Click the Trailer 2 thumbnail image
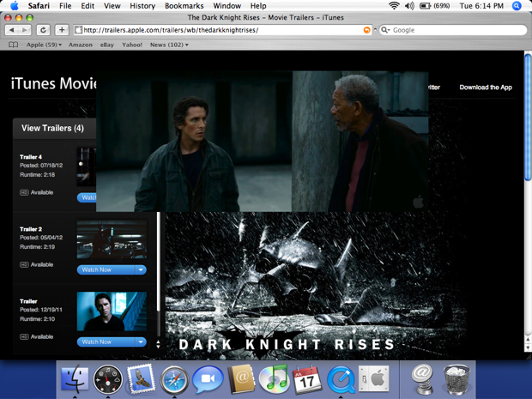 point(112,239)
